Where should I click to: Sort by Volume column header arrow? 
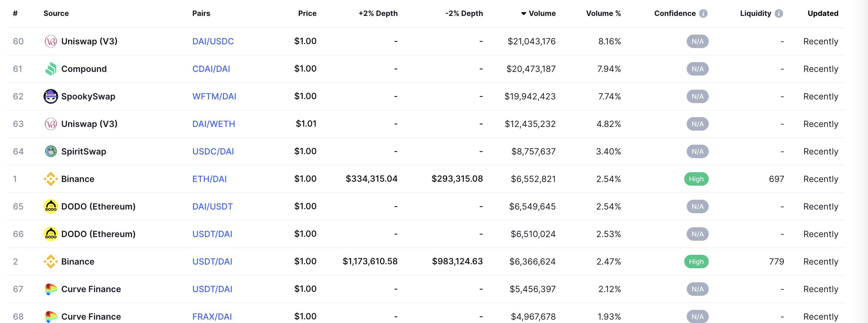pyautogui.click(x=524, y=13)
